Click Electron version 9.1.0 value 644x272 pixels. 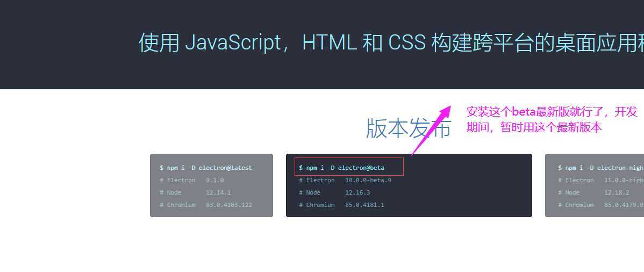[x=215, y=180]
